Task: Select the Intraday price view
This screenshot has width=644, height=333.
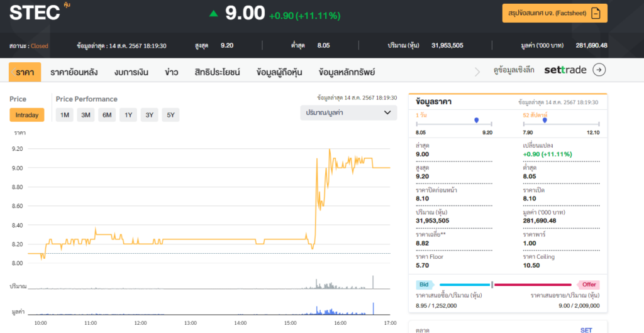Action: 26,115
